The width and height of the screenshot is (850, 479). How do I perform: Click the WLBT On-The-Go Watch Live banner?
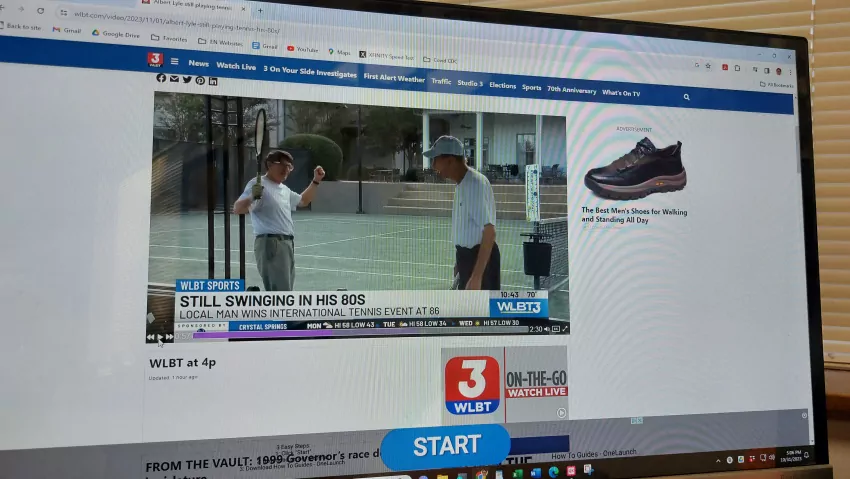(505, 383)
